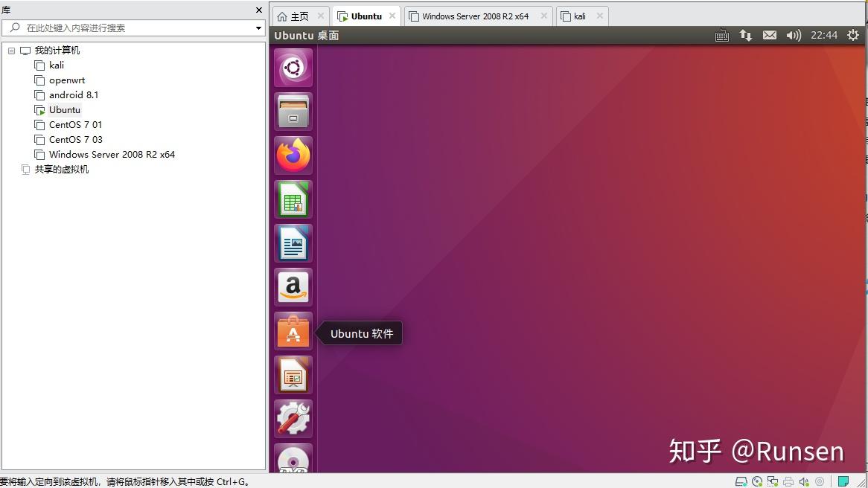Close the 库 library panel
868x488 pixels.
259,10
